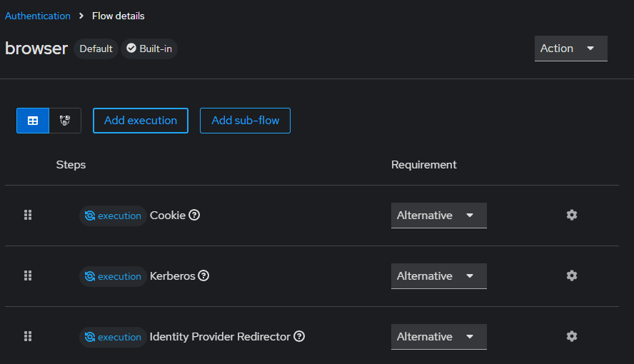
Task: Click the Cookie row drag handle
Action: (x=28, y=215)
